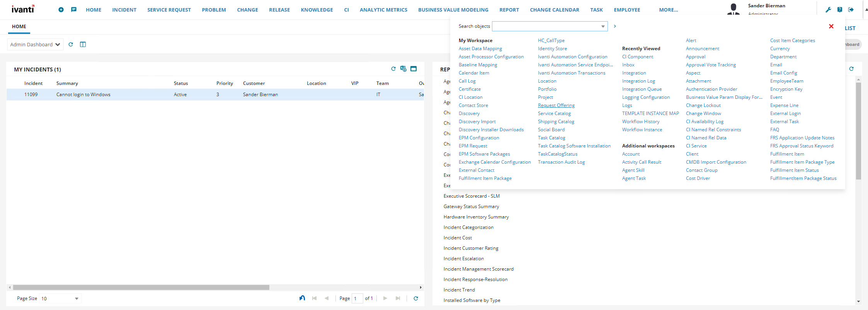Go to first page of incidents
Viewport: 868px width, 310px height.
tap(315, 298)
